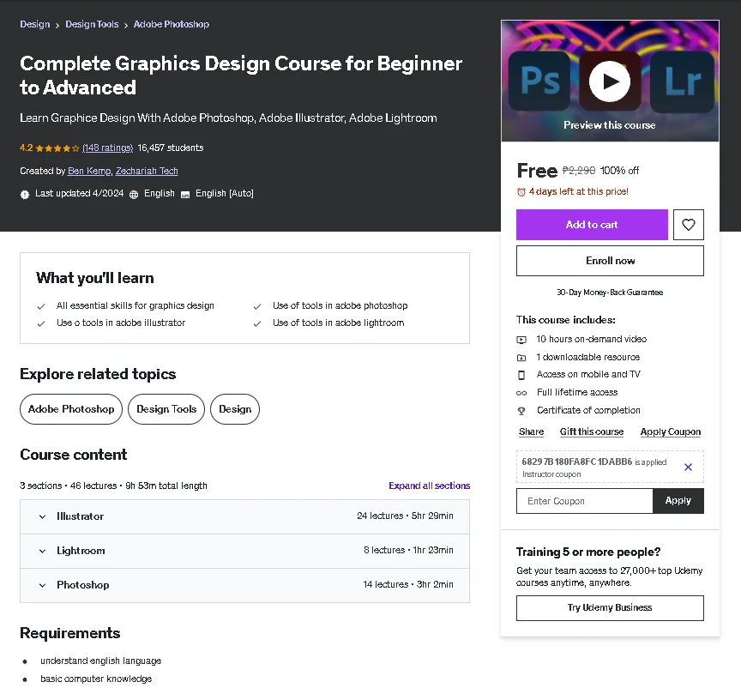Focus the Enter Coupon field
The height and width of the screenshot is (700, 741).
(584, 501)
